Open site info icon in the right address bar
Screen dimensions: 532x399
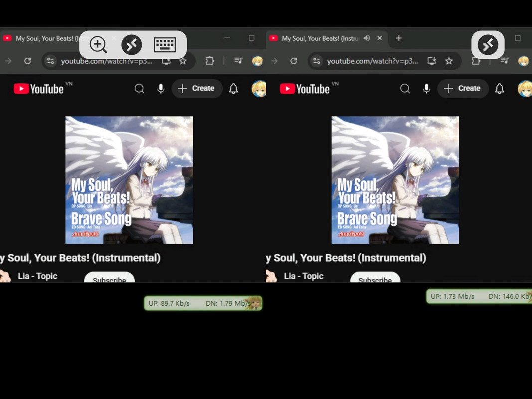pyautogui.click(x=317, y=61)
